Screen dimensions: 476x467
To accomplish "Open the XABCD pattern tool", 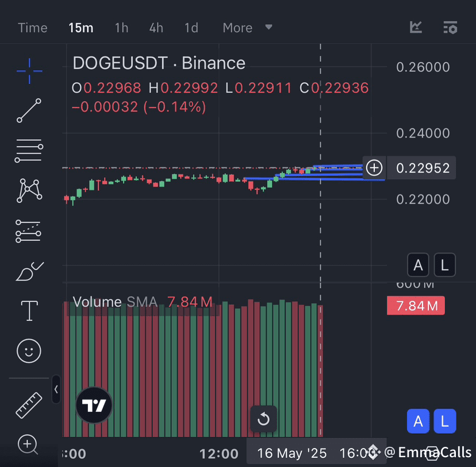I will (28, 190).
